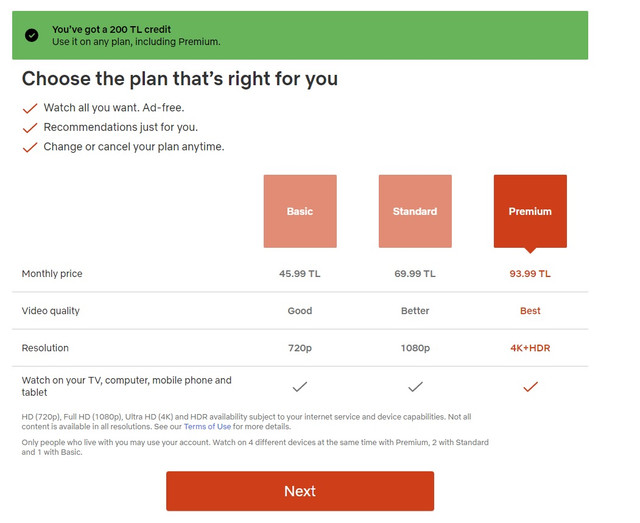Click the 45.99 TL Basic price
This screenshot has height=523, width=640.
(x=300, y=274)
